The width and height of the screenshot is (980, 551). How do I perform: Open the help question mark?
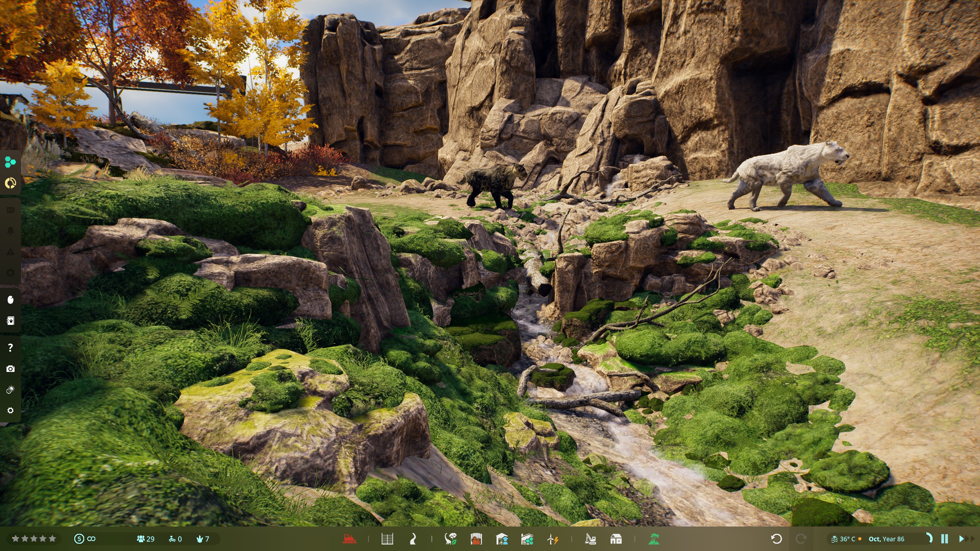tap(10, 347)
